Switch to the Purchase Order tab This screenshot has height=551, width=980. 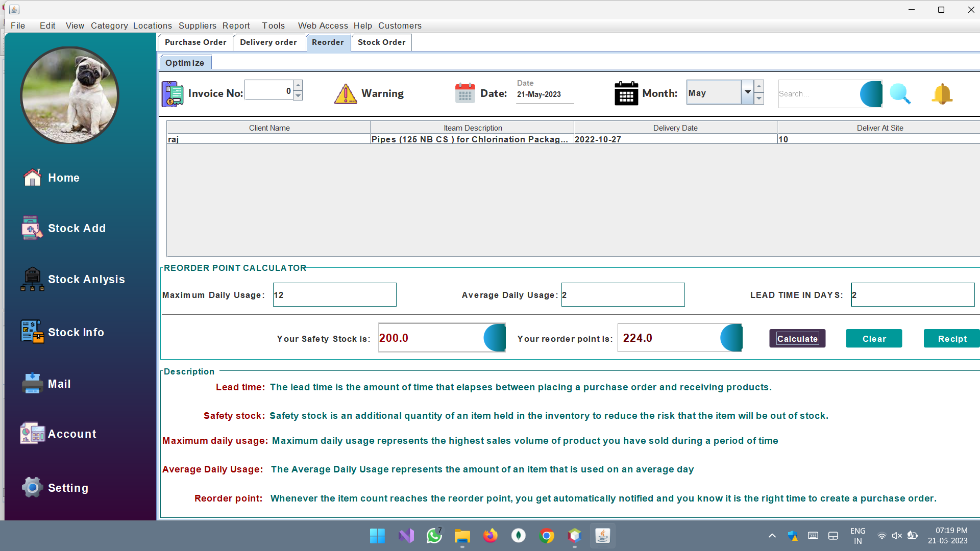(195, 42)
